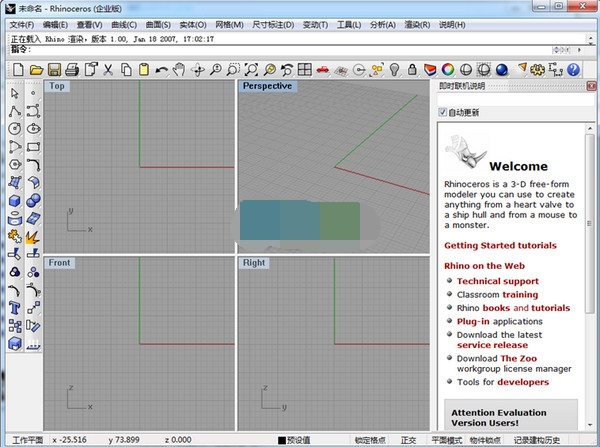Click the Undo arrow icon
Image resolution: width=600 pixels, height=447 pixels.
[161, 70]
